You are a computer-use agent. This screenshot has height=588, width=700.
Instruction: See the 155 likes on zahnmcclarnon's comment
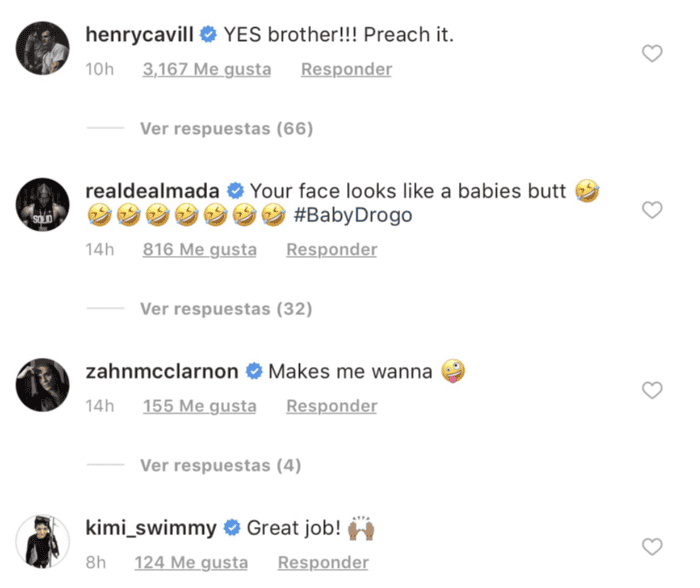[199, 406]
